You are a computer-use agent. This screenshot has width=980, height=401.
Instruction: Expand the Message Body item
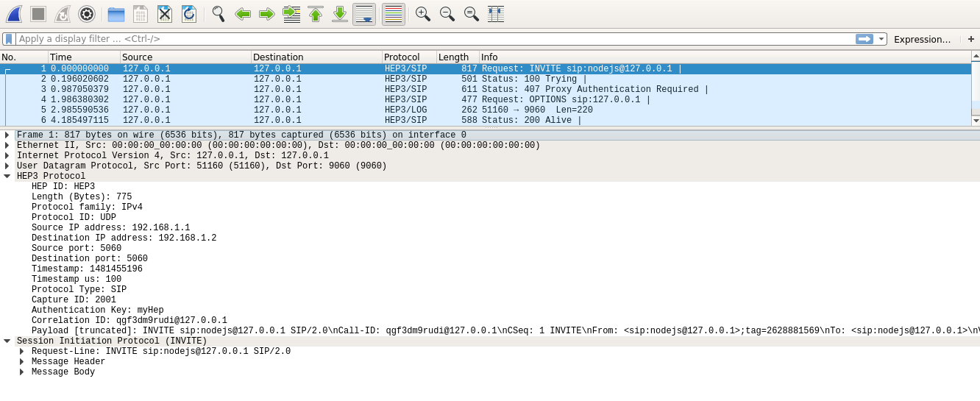tap(21, 372)
